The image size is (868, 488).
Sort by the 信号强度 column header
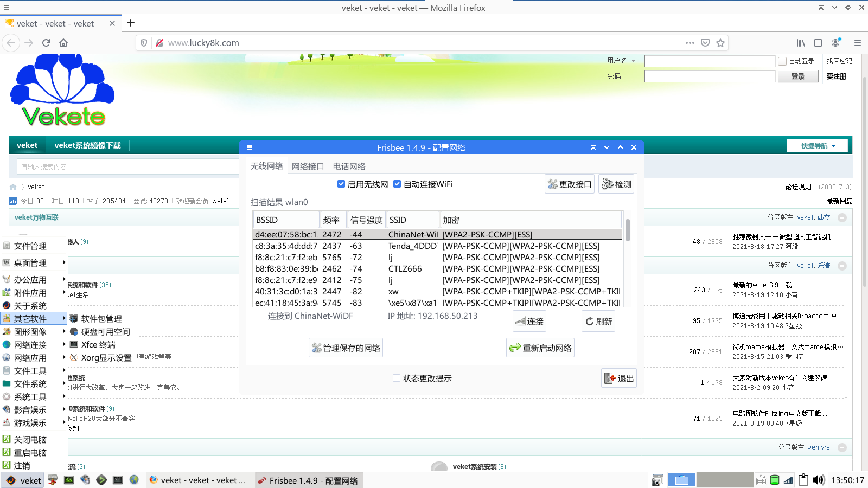click(366, 220)
